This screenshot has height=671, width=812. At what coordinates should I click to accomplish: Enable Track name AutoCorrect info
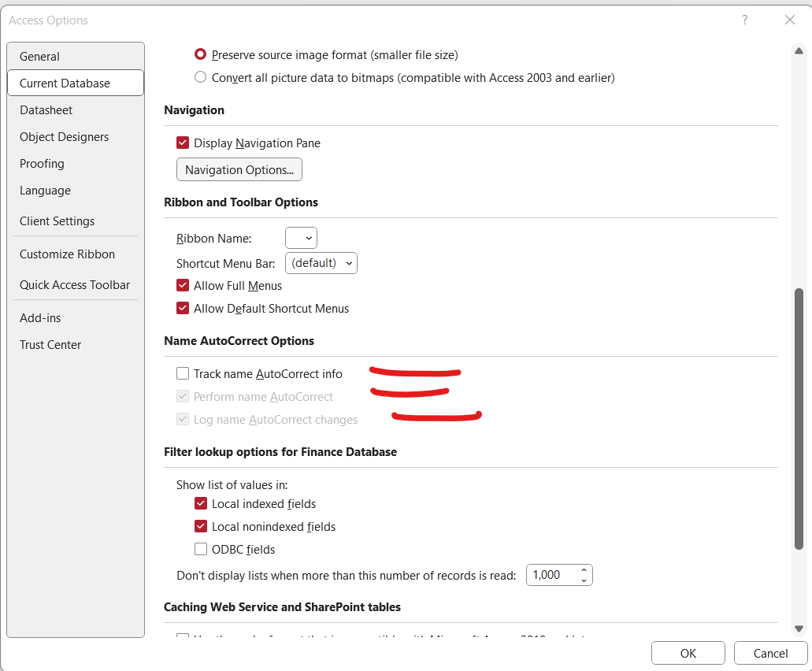(x=183, y=374)
